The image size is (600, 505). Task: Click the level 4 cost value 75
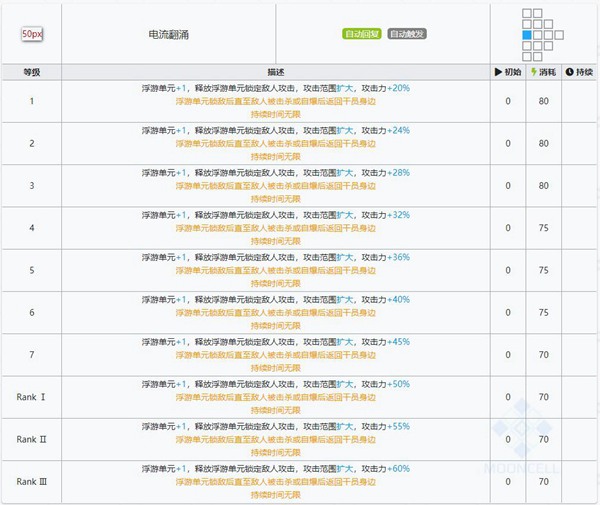click(544, 227)
